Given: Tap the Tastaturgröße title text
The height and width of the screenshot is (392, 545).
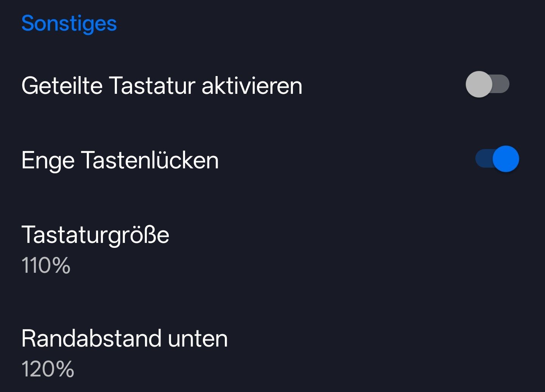Looking at the screenshot, I should tap(95, 235).
